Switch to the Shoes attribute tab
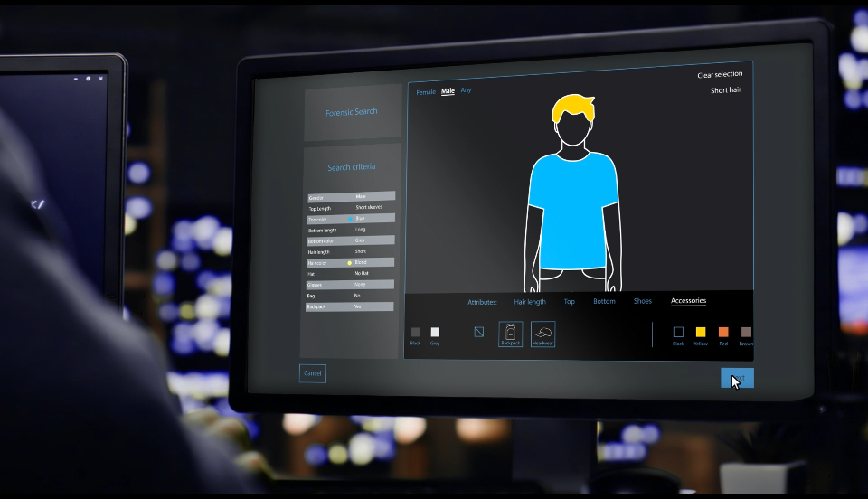The width and height of the screenshot is (868, 499). 643,301
